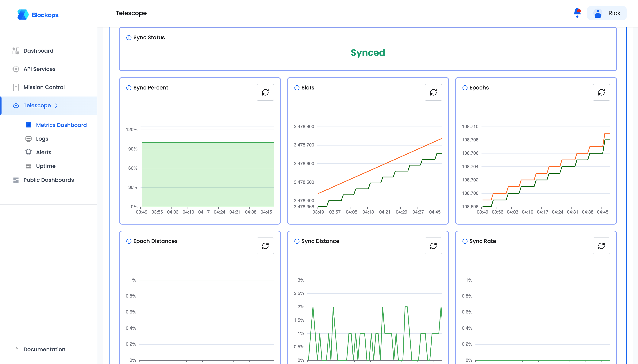This screenshot has width=638, height=364.
Task: Click the Epoch Distances info icon
Action: (x=129, y=241)
